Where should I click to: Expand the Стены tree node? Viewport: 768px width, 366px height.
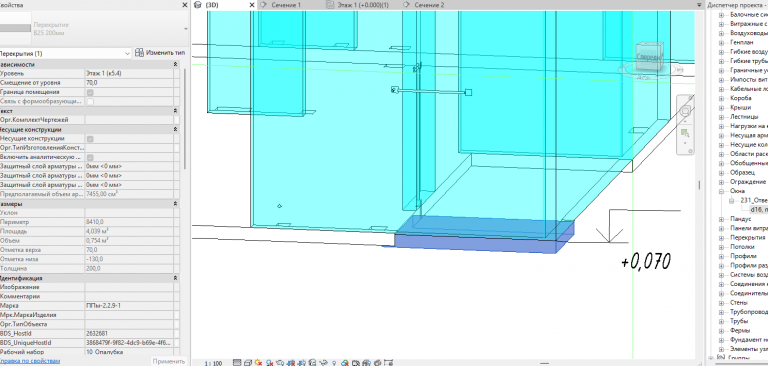point(721,303)
